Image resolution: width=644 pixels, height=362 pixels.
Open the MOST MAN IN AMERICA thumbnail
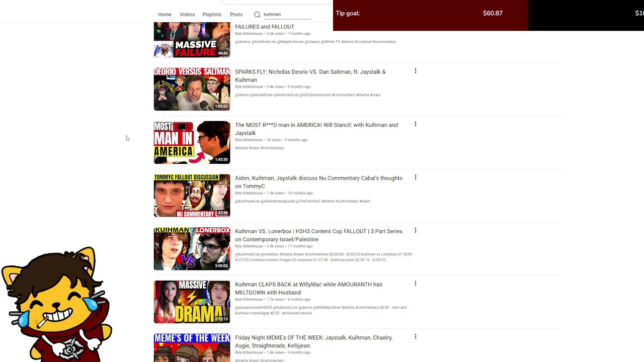pyautogui.click(x=192, y=142)
